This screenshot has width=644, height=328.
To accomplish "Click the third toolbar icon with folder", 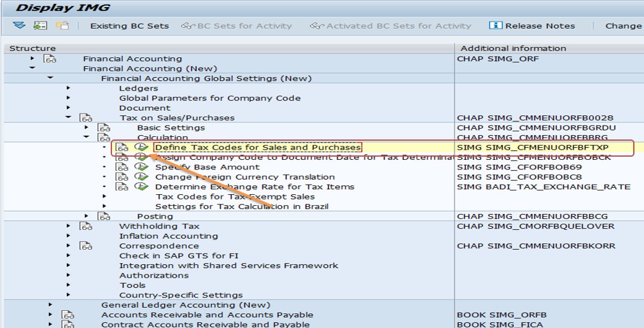I will [x=62, y=25].
